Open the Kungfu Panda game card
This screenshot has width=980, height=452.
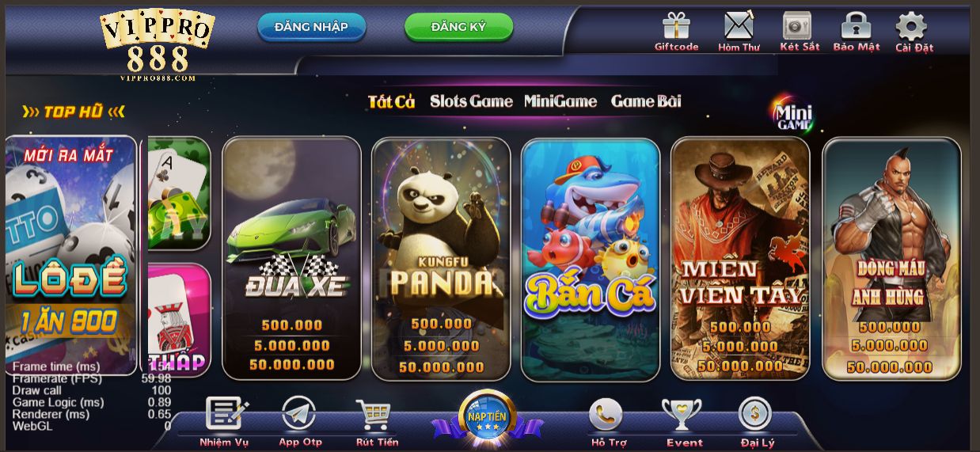click(441, 259)
